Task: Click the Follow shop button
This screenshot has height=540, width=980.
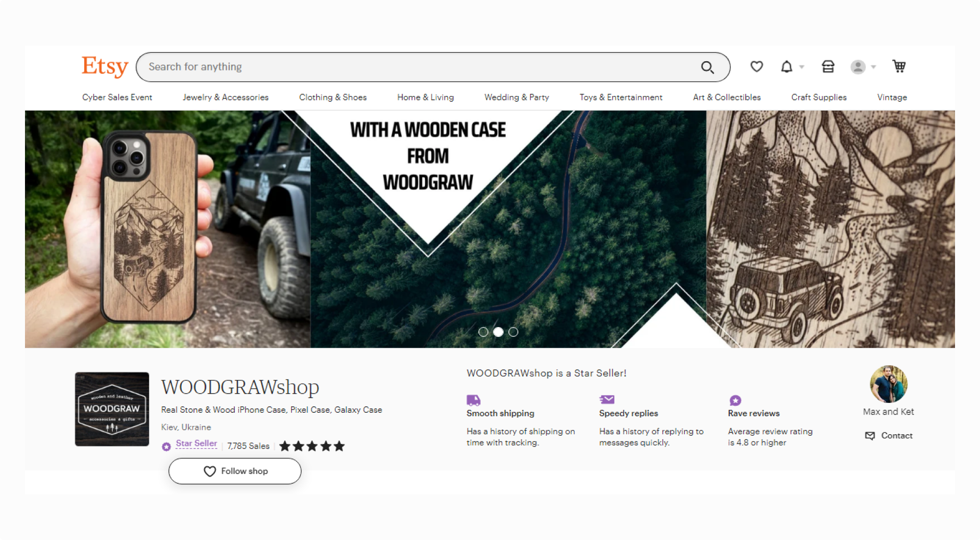Action: (235, 471)
